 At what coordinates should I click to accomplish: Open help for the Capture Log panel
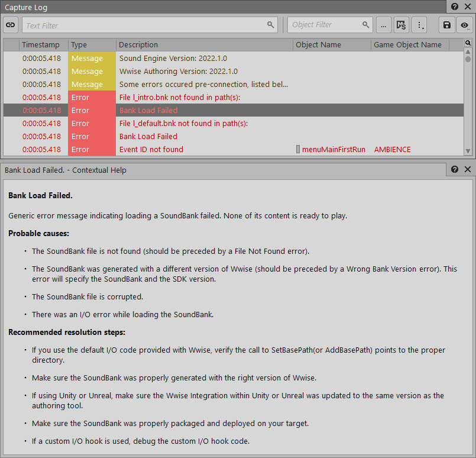[x=454, y=7]
